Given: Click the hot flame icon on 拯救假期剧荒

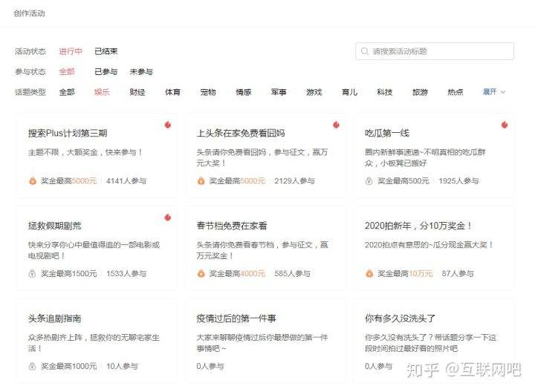Looking at the screenshot, I should (x=167, y=218).
